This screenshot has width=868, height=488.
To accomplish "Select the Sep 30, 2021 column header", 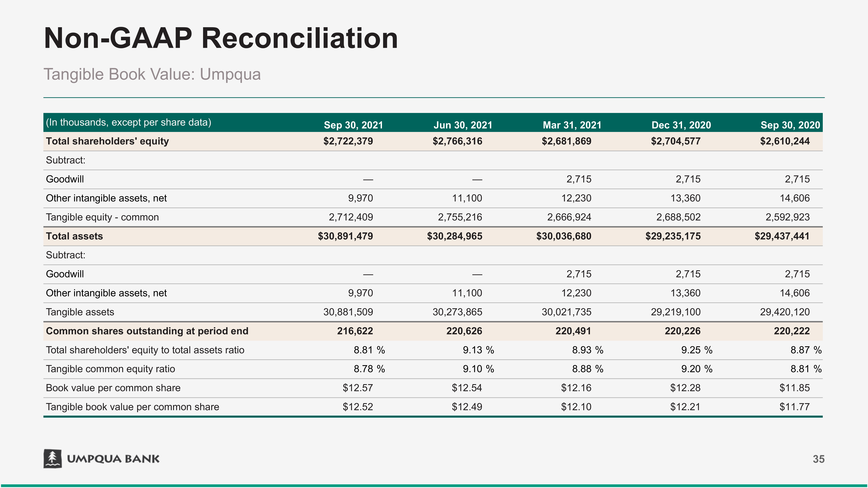I will (x=353, y=125).
